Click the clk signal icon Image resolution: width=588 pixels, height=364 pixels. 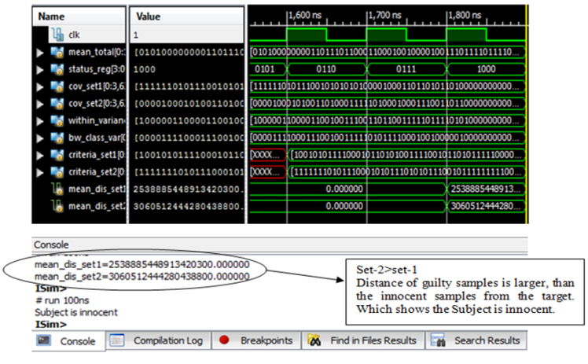57,35
